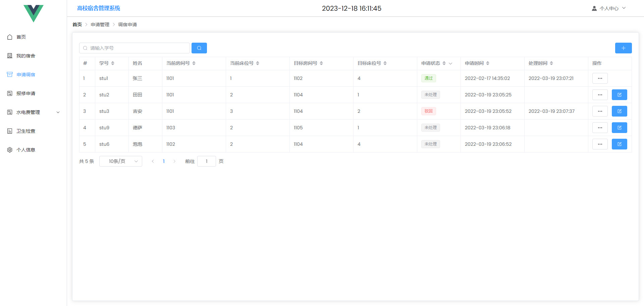
Task: Click the header clock 2023-12-18 16:11:45
Action: coord(352,8)
